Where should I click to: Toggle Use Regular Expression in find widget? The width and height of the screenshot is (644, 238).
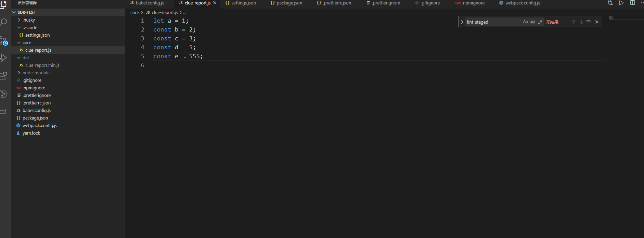(540, 22)
